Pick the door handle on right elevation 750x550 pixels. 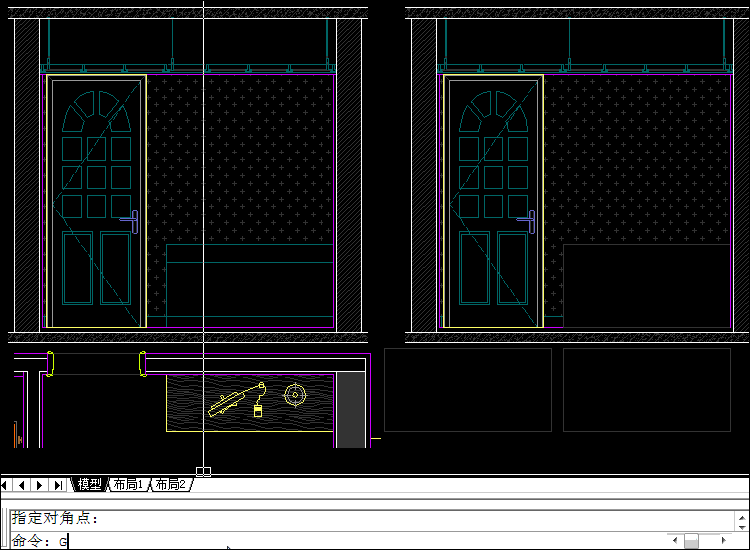click(529, 220)
